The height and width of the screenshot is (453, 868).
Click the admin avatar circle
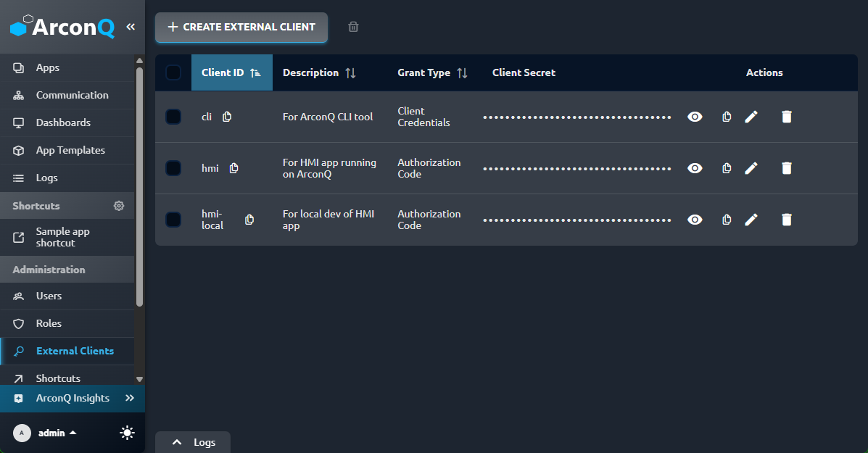[x=22, y=433]
